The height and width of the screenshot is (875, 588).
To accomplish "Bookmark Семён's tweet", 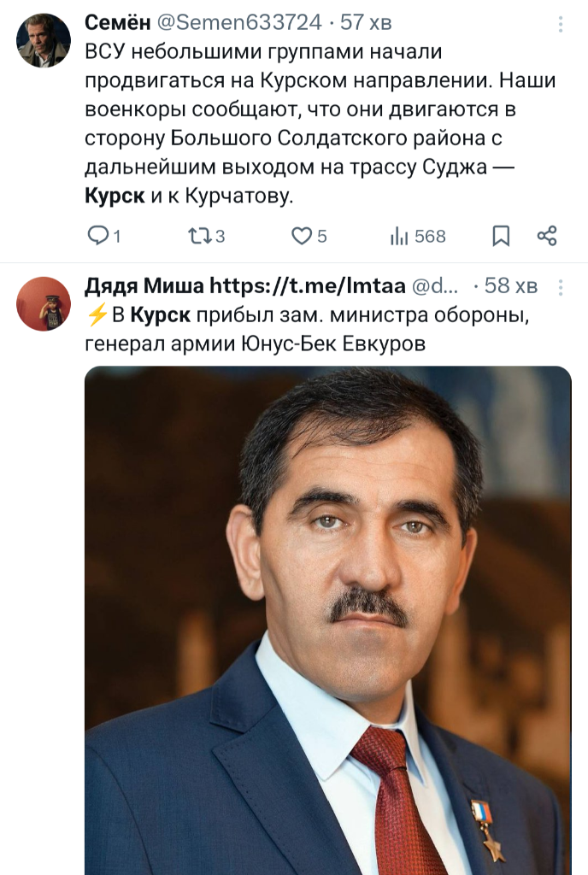I will tap(501, 236).
